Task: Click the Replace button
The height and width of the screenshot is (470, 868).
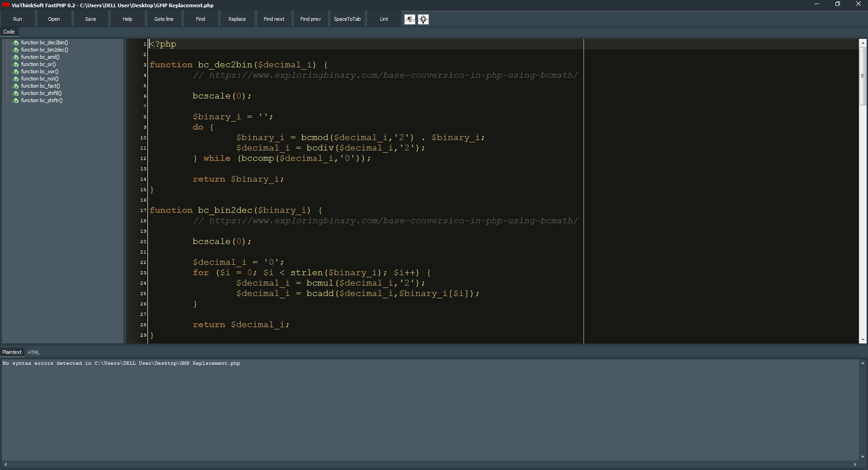Action: click(237, 19)
